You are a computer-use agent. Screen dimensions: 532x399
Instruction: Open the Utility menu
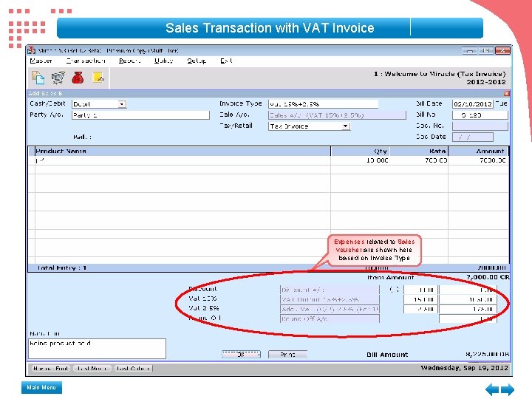coord(163,61)
